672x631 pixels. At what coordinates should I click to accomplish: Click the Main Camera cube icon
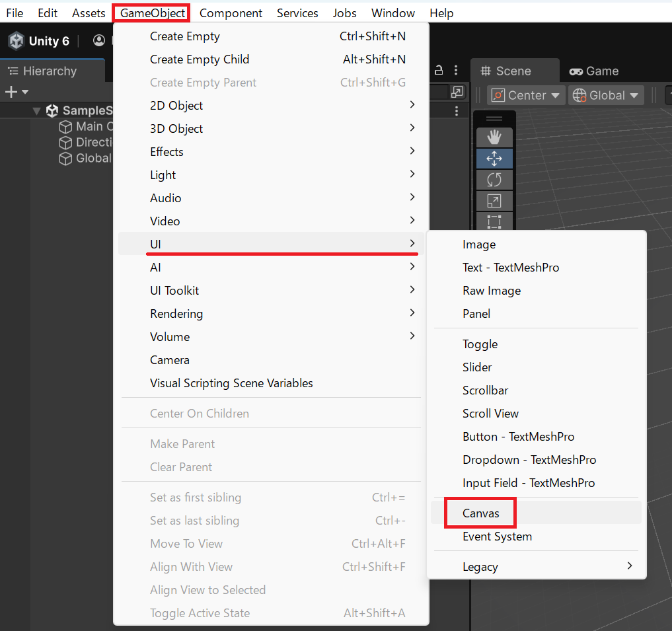65,126
